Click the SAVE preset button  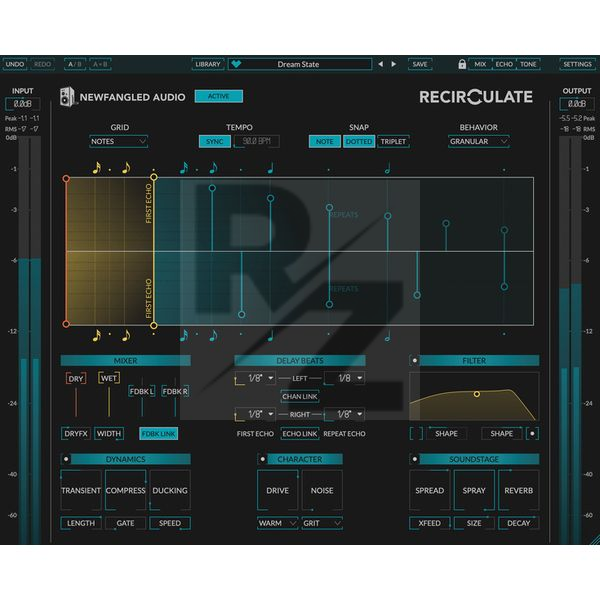[x=420, y=64]
